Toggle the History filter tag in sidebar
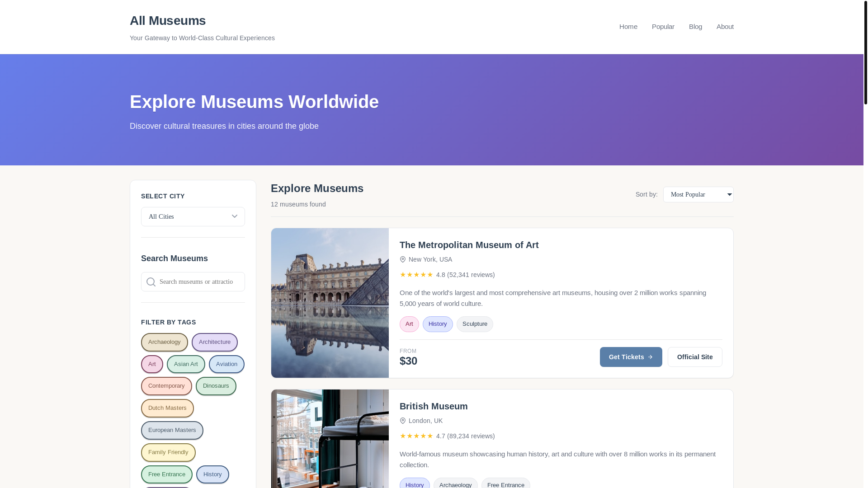 (x=212, y=474)
